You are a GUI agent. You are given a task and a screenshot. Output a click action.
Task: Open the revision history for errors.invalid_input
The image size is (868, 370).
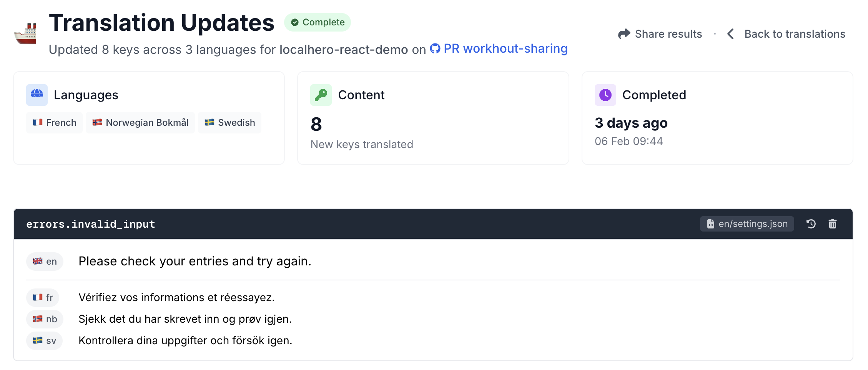coord(811,223)
